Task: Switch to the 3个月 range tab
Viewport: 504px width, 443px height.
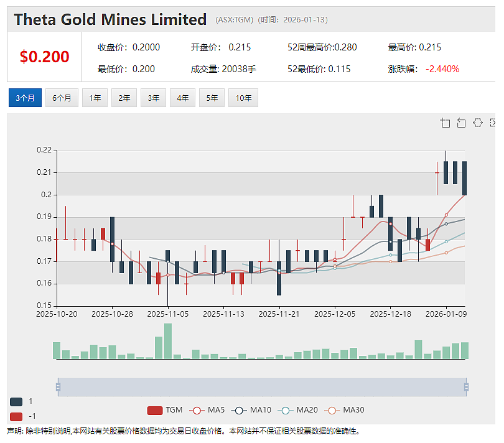Action: [x=25, y=98]
